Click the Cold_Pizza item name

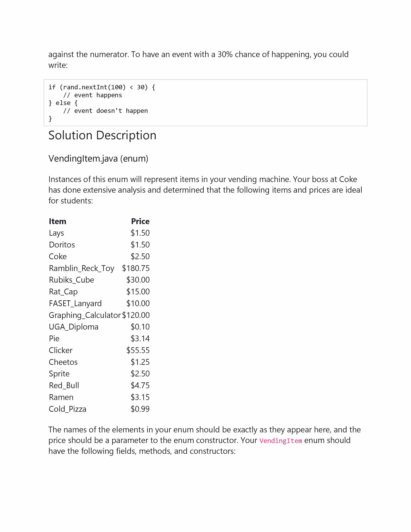[x=67, y=409]
